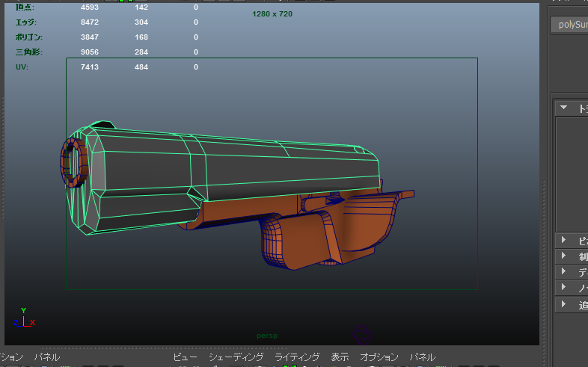Click the 0 value in the UV row

(196, 67)
